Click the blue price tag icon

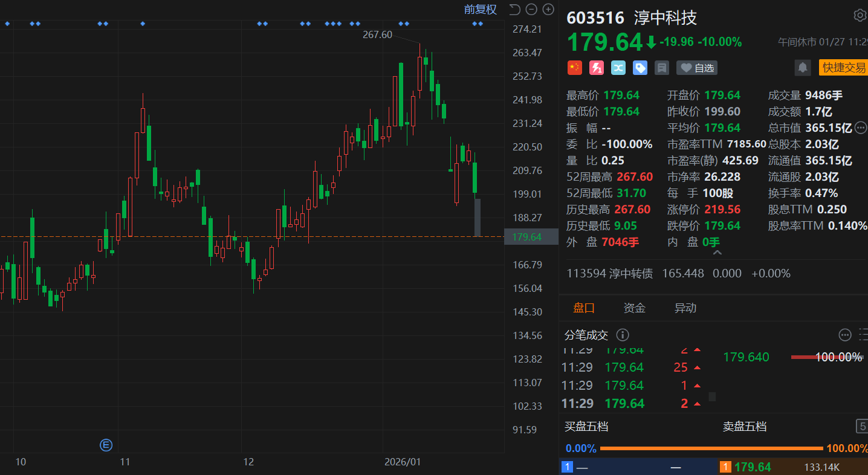click(640, 68)
